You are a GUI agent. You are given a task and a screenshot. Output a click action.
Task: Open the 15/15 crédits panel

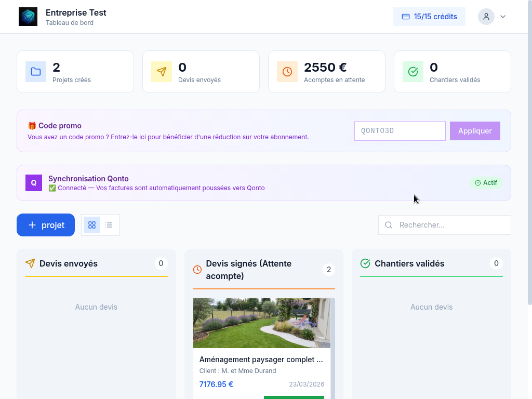coord(429,17)
